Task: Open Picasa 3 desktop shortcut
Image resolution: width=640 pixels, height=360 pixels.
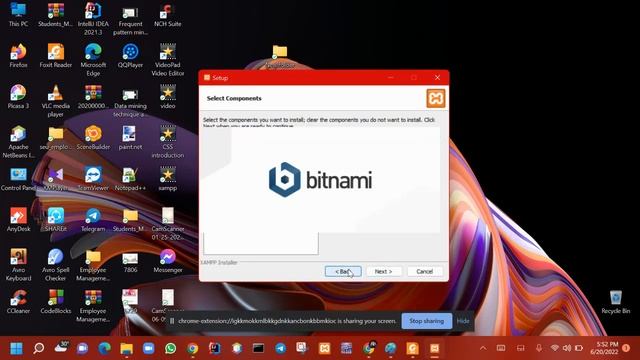Action: coord(18,97)
